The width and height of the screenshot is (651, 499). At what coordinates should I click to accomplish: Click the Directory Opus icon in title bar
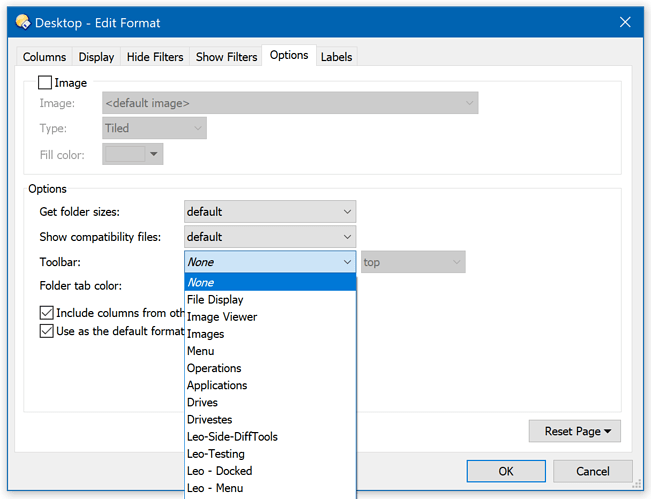(x=22, y=22)
